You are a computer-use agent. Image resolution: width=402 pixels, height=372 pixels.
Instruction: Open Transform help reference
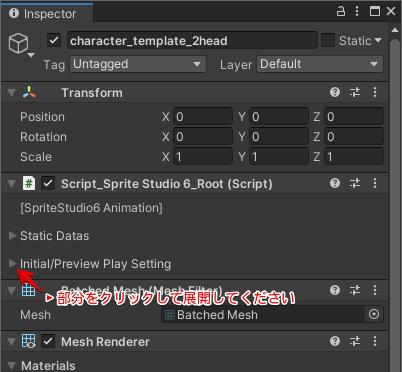tap(335, 92)
